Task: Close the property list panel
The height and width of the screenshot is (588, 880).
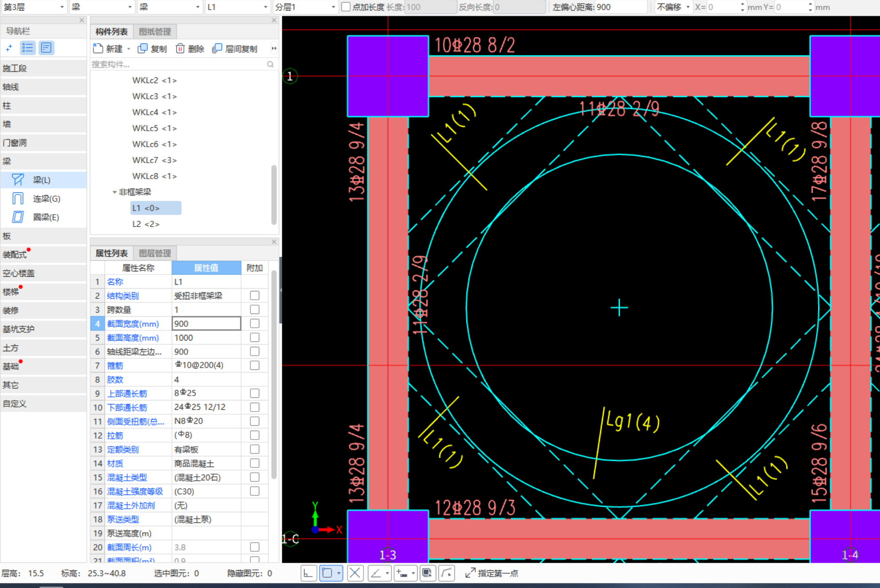Action: coord(274,242)
